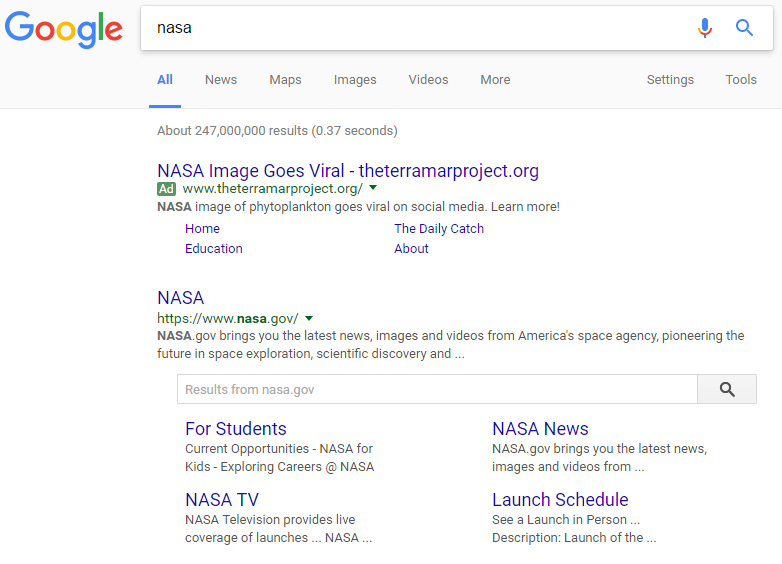782x564 pixels.
Task: Click the microphone voice search icon
Action: 705,28
